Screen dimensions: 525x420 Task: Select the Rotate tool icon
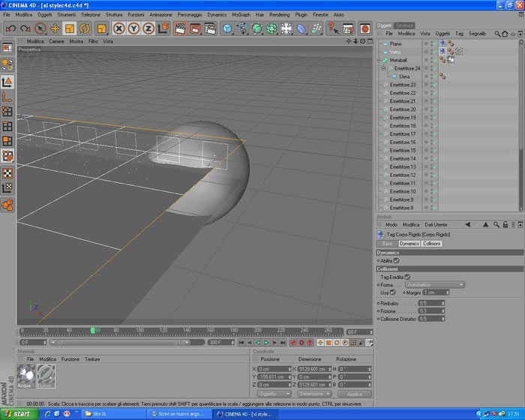click(x=84, y=28)
